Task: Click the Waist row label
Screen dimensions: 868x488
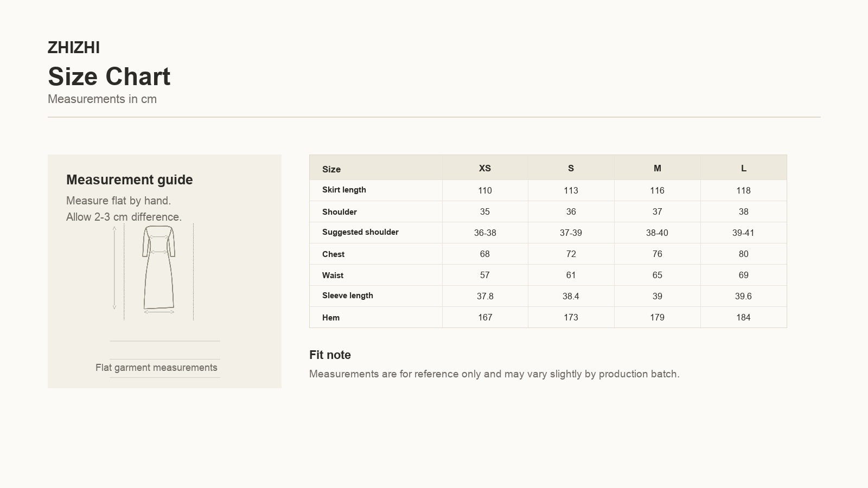Action: point(333,275)
